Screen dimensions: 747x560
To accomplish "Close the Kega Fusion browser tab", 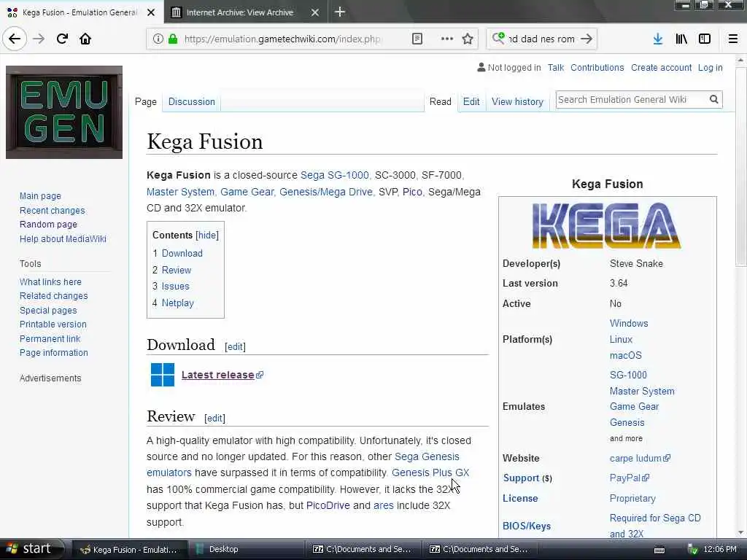I will coord(151,12).
